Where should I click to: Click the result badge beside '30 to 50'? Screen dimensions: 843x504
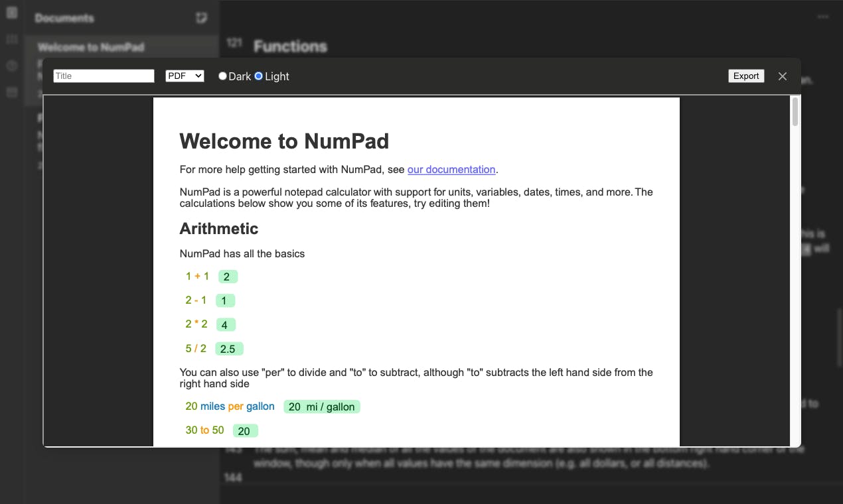[245, 431]
